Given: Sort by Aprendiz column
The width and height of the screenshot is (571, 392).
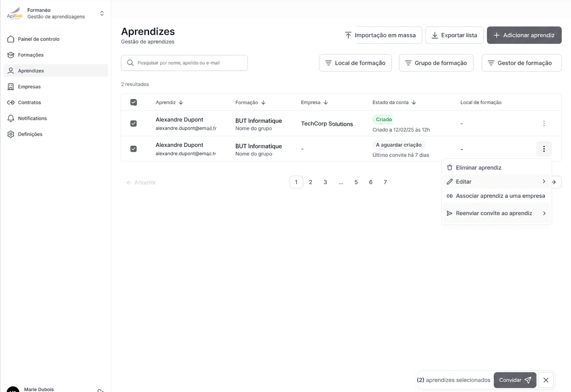Looking at the screenshot, I should tap(169, 102).
